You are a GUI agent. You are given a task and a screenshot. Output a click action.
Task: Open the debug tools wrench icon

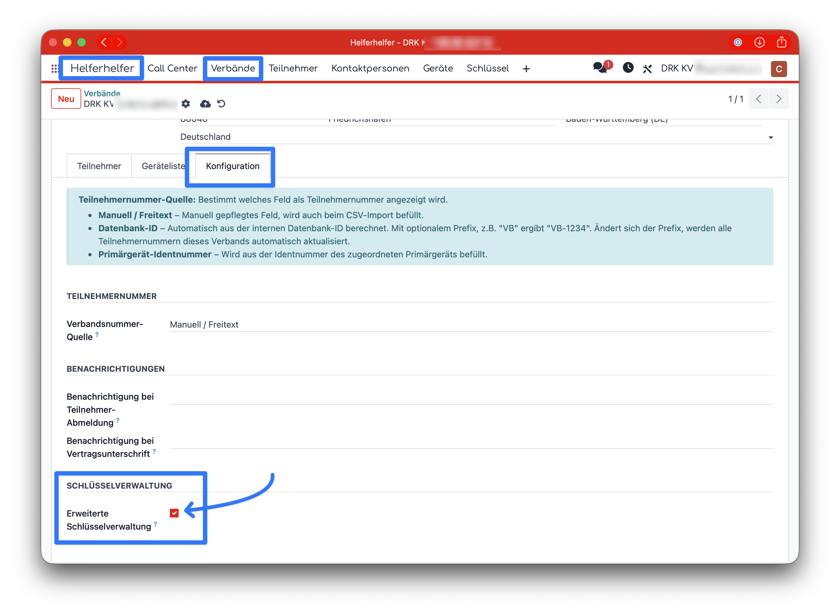click(647, 69)
